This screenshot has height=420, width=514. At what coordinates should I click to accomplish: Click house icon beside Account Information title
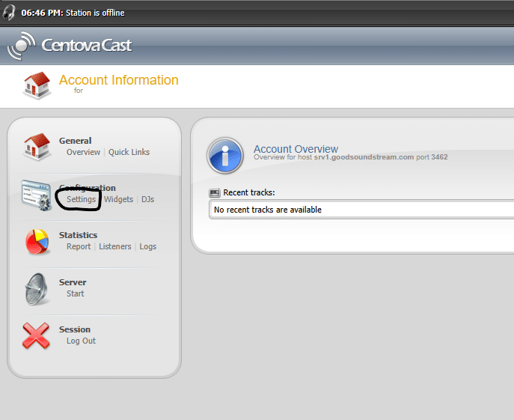[x=37, y=85]
